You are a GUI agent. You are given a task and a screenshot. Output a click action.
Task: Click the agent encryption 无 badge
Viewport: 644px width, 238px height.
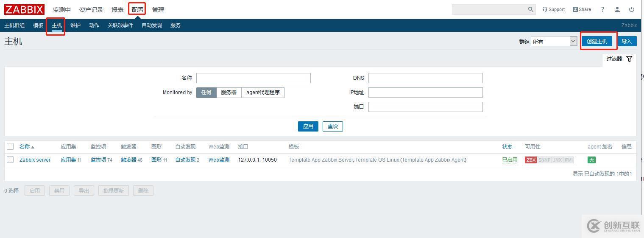[x=591, y=160]
